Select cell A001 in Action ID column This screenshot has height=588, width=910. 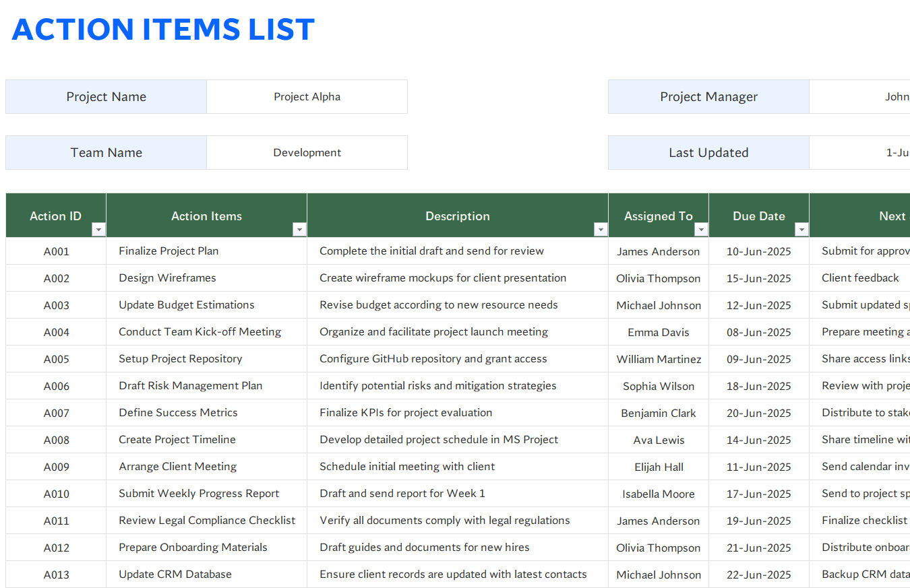(56, 251)
